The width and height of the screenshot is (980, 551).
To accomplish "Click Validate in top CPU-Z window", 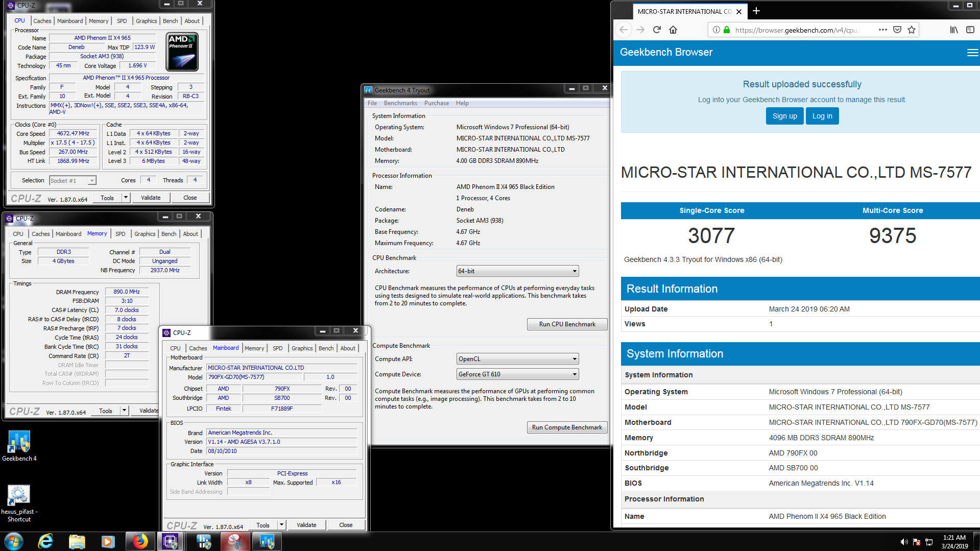I will 151,198.
